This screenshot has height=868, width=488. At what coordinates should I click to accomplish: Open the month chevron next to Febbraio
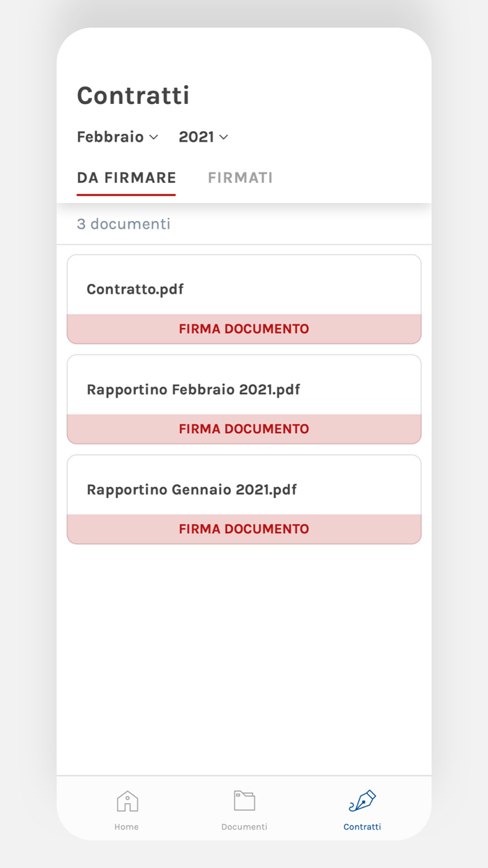coord(154,137)
